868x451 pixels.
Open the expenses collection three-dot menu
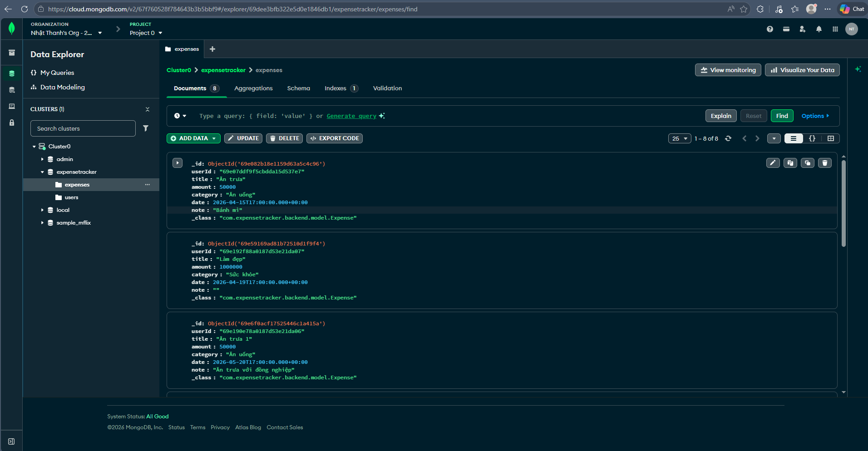point(148,185)
